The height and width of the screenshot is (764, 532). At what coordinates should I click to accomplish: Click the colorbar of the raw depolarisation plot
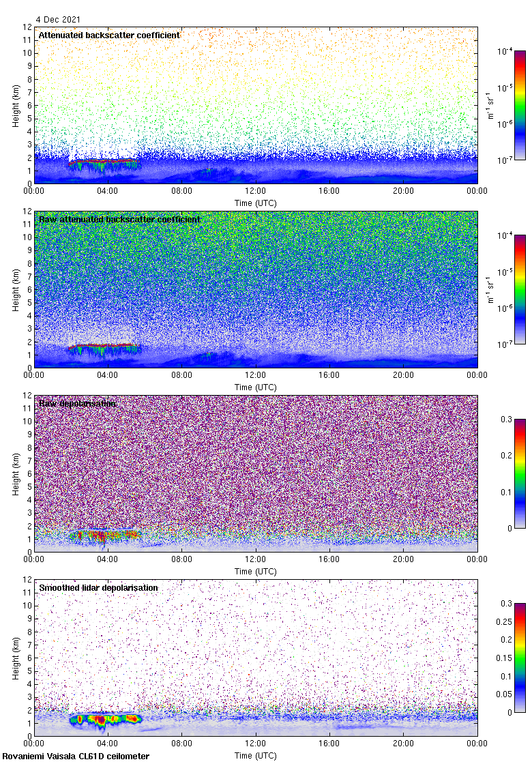click(520, 473)
